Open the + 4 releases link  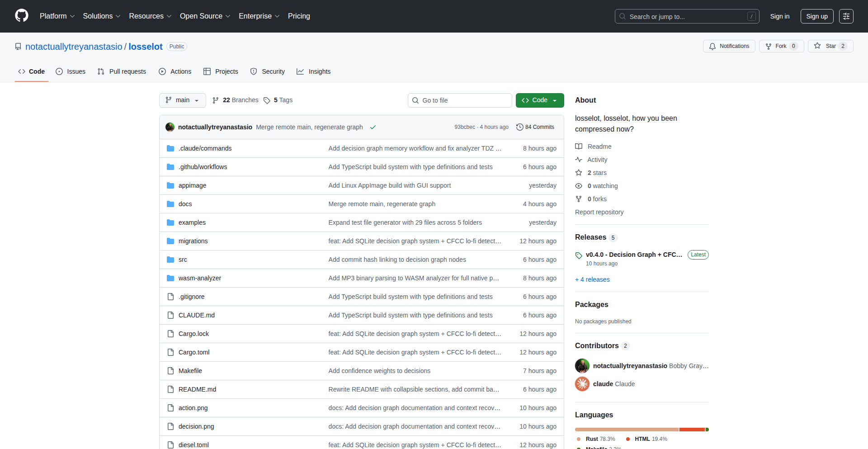point(592,279)
